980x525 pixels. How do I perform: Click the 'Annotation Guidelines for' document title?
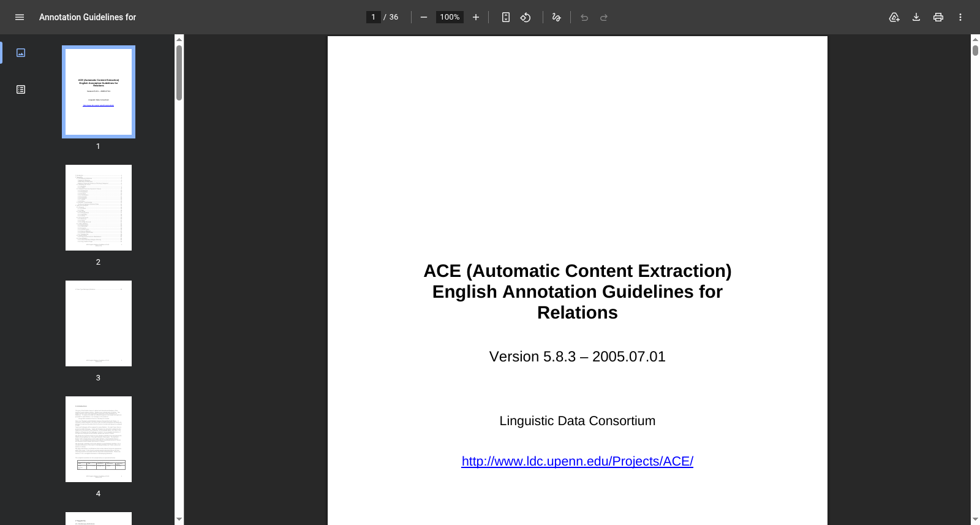[x=88, y=17]
